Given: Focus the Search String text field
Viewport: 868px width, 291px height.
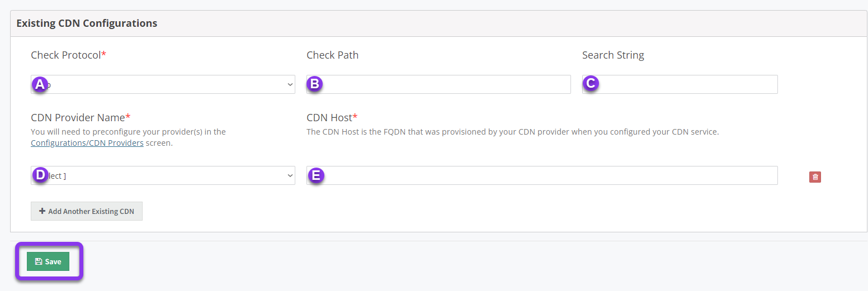Looking at the screenshot, I should click(680, 84).
